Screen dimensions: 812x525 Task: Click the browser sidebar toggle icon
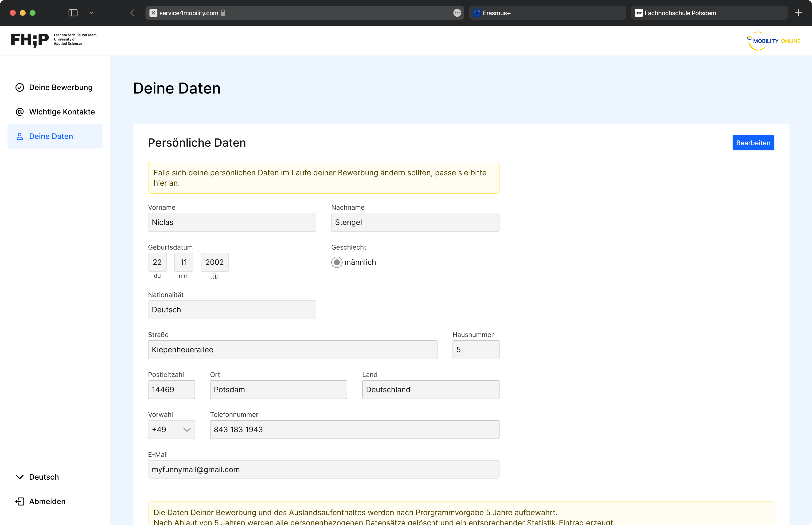pyautogui.click(x=73, y=13)
